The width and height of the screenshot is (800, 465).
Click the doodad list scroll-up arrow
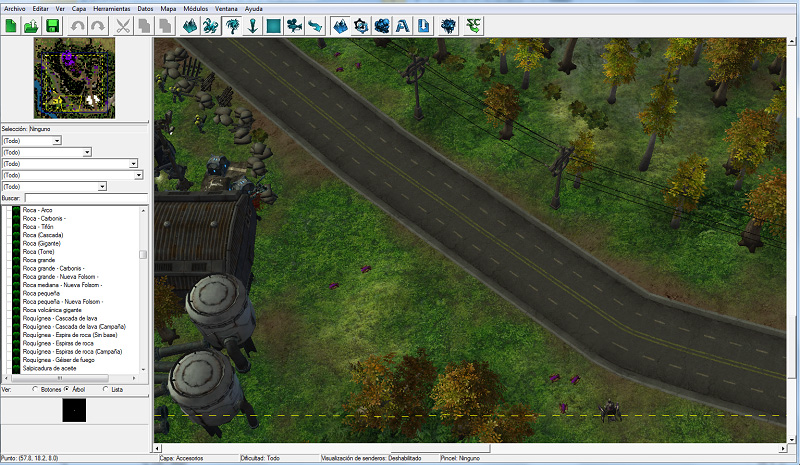coord(143,210)
